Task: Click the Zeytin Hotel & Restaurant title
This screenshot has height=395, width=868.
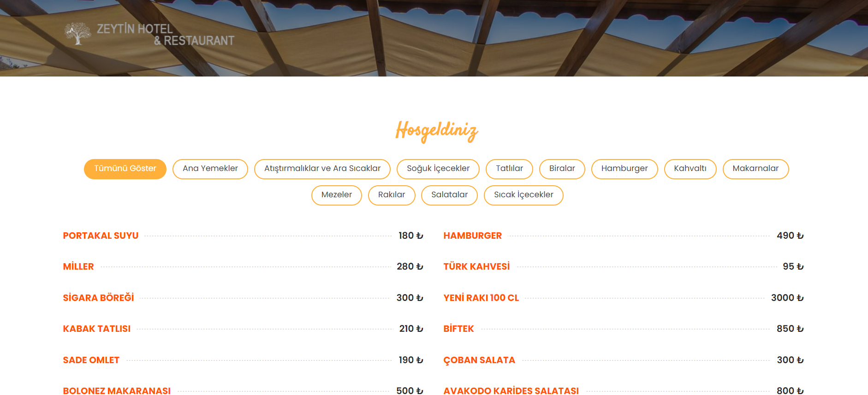Action: click(x=165, y=35)
